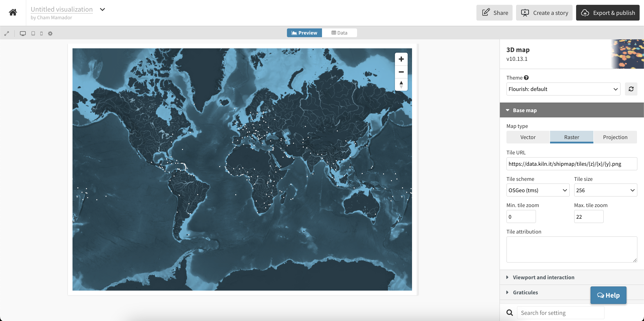Zoom out on the map
The width and height of the screenshot is (644, 321).
pyautogui.click(x=401, y=72)
